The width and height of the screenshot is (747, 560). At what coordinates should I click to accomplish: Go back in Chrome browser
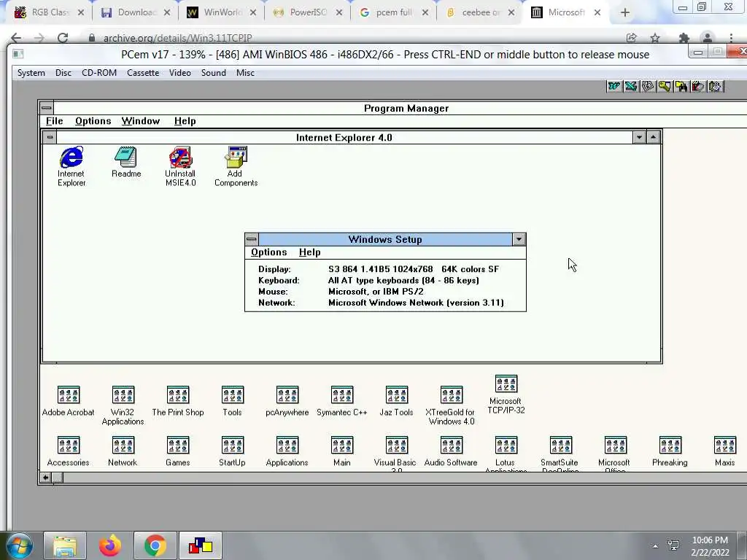(16, 38)
